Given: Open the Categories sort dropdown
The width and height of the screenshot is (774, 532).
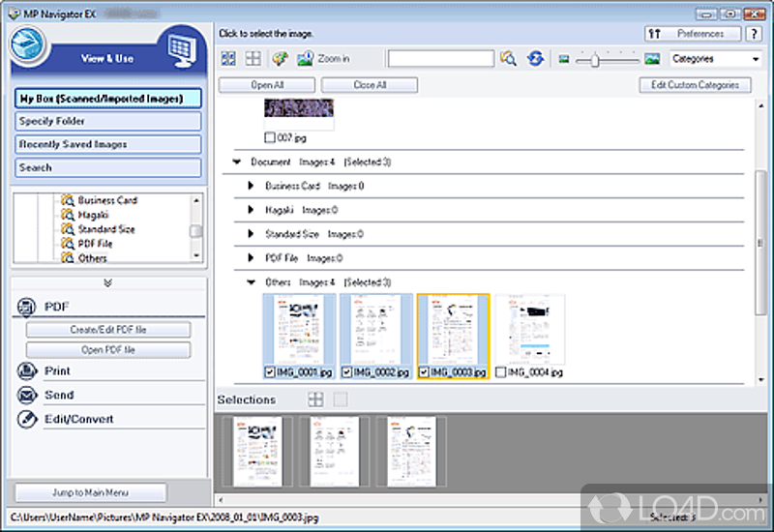Looking at the screenshot, I should pos(715,59).
